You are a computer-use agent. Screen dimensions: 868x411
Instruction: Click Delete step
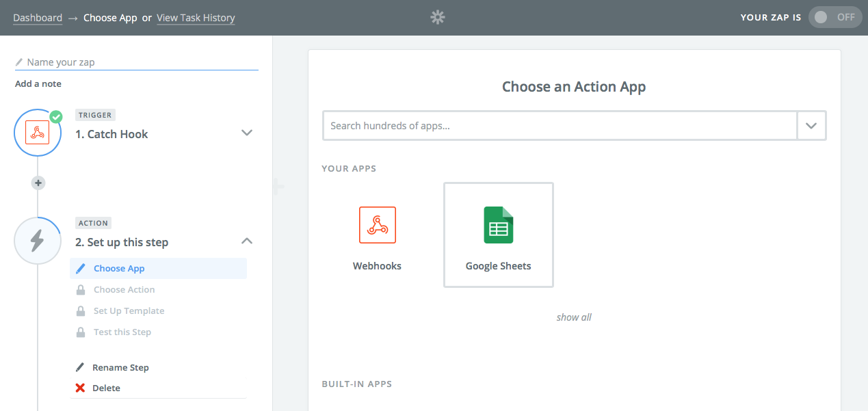106,388
